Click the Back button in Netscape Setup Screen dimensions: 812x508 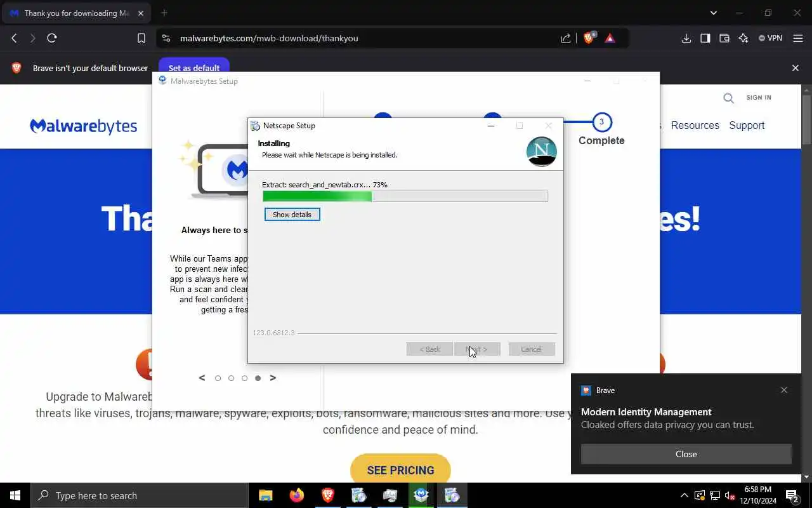click(429, 349)
